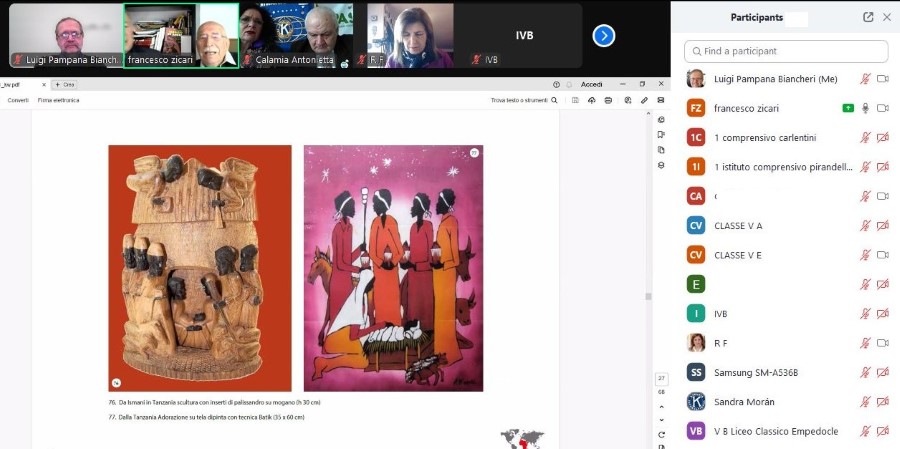This screenshot has width=900, height=449.
Task: Click camera icon for V B Liceo Classico Empedocle
Action: 883,431
